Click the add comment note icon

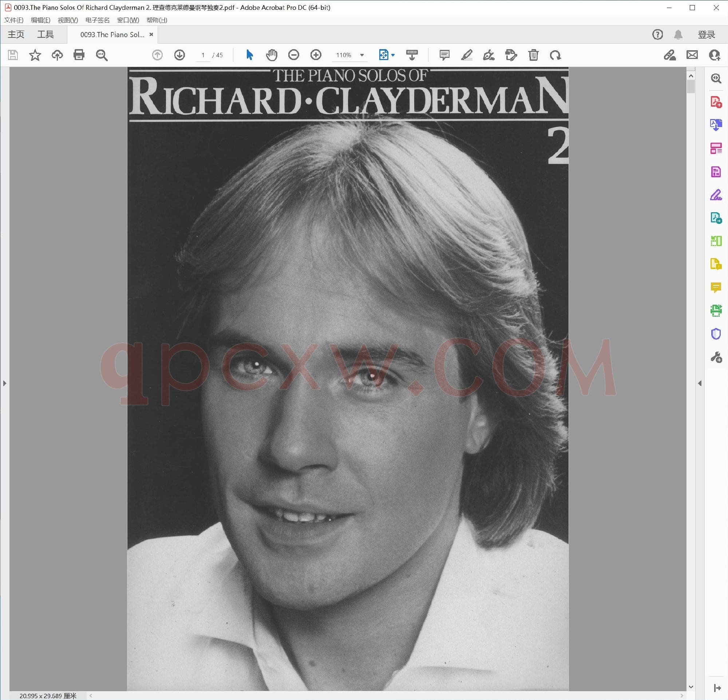click(444, 55)
